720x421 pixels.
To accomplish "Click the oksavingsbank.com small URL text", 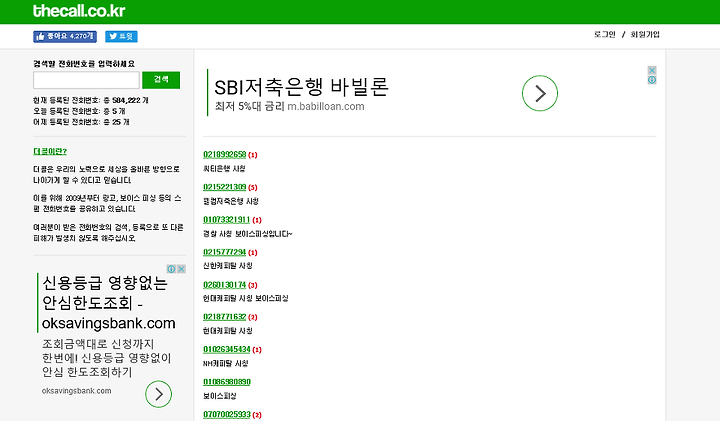I will point(76,391).
